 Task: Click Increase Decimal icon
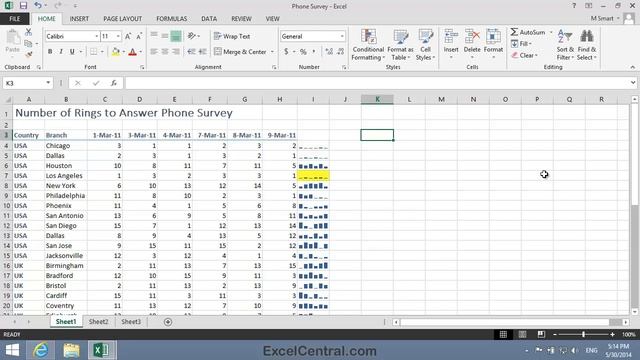(329, 52)
